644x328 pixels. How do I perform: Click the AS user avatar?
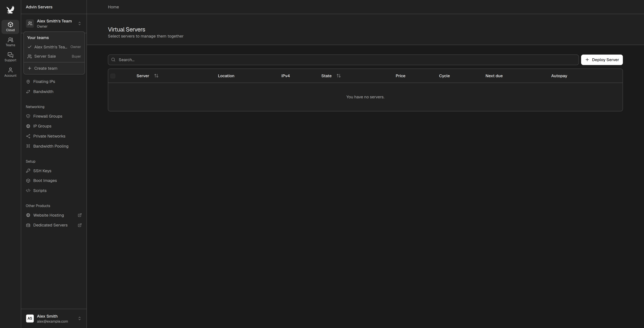click(30, 318)
